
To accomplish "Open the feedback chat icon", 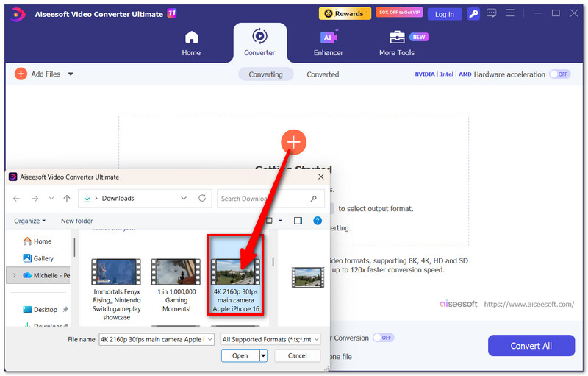I will pyautogui.click(x=491, y=13).
